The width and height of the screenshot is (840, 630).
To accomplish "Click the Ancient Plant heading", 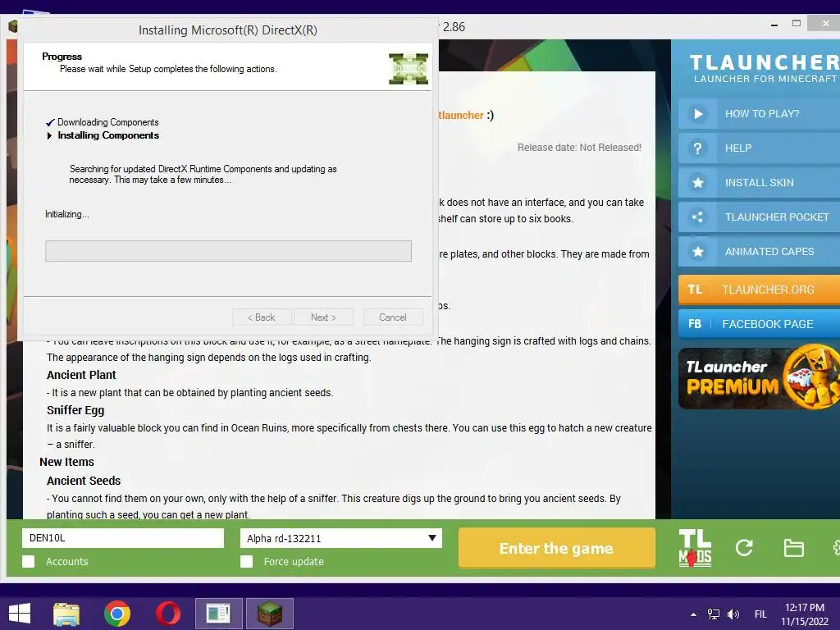I will coord(81,375).
